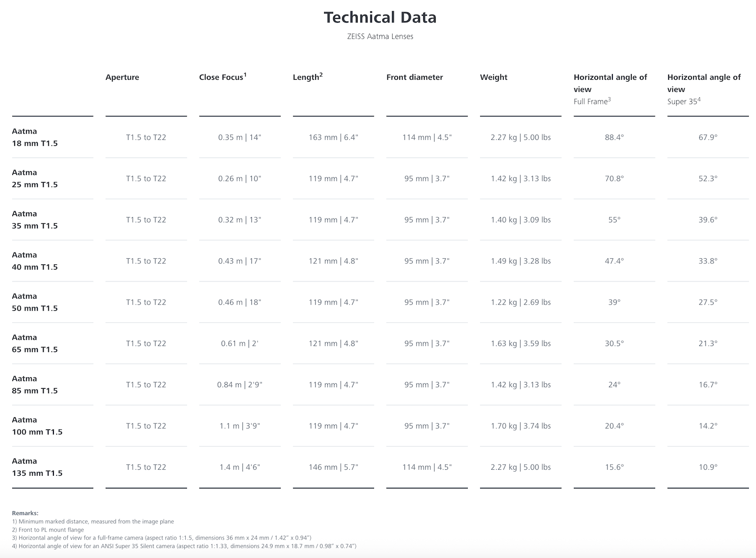Select the 88.4° full frame angle cell
Image resolution: width=756 pixels, height=558 pixels.
pyautogui.click(x=614, y=137)
